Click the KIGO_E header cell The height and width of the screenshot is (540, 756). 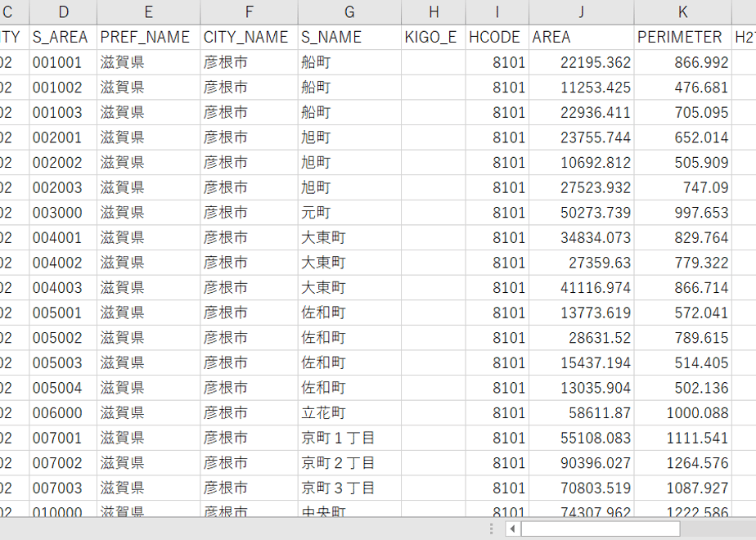click(x=434, y=37)
